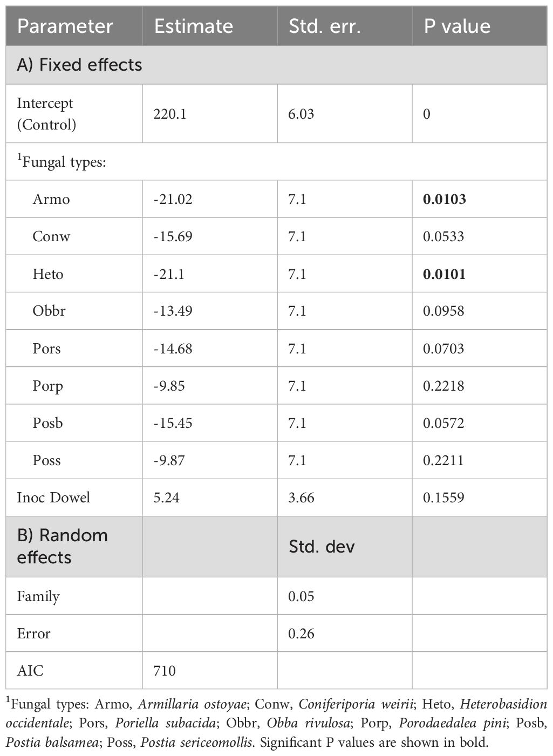This screenshot has width=553, height=756.
Task: Click the Conw estimate -15.69
Action: [x=173, y=236]
